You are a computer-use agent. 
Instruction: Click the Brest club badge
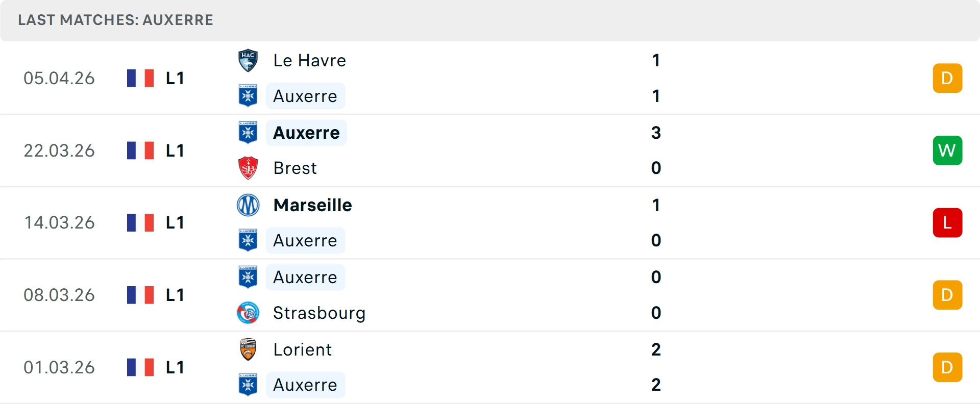tap(248, 168)
